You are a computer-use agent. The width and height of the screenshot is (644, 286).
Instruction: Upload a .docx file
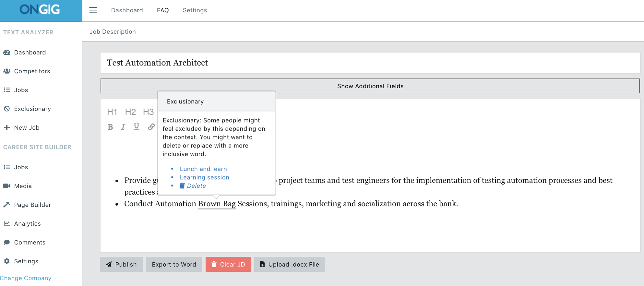coord(289,264)
